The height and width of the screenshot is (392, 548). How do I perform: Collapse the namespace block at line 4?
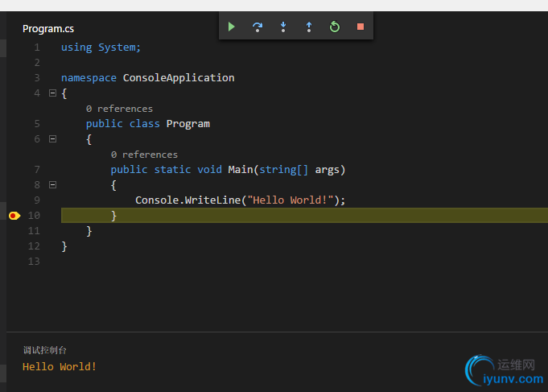[x=53, y=93]
